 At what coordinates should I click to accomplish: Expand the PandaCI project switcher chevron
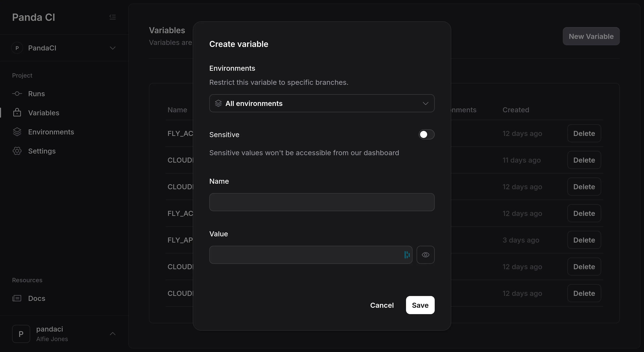pyautogui.click(x=113, y=48)
